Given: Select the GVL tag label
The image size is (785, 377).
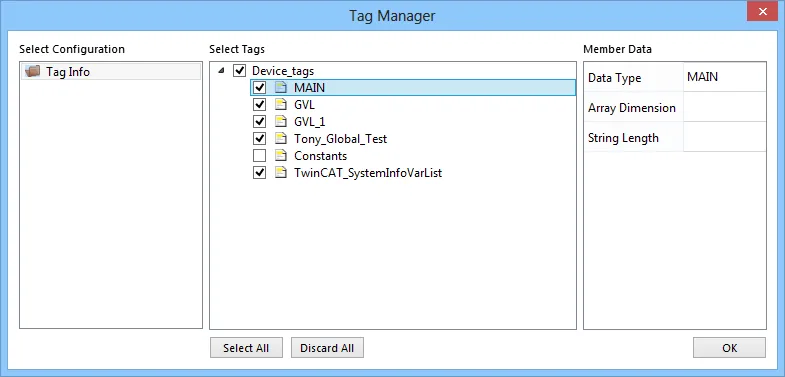Looking at the screenshot, I should [x=304, y=105].
